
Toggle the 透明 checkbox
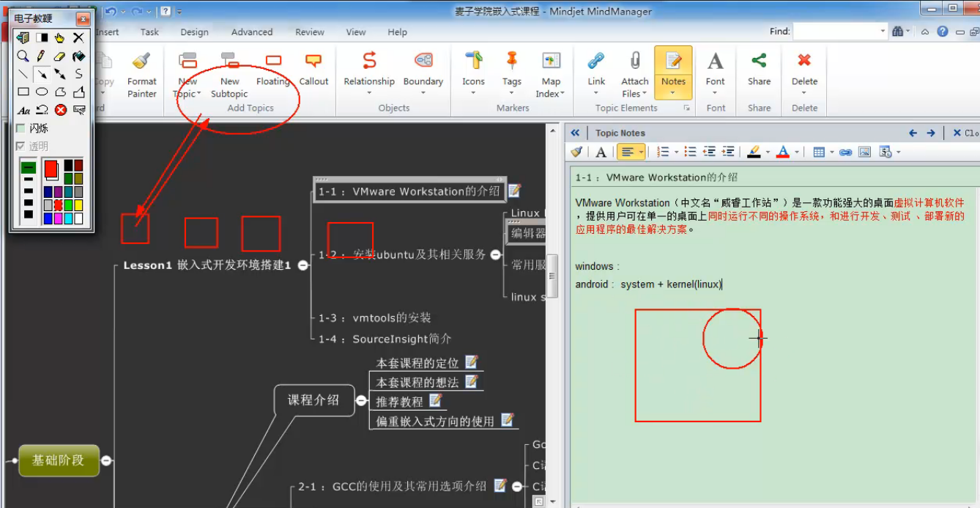[21, 146]
